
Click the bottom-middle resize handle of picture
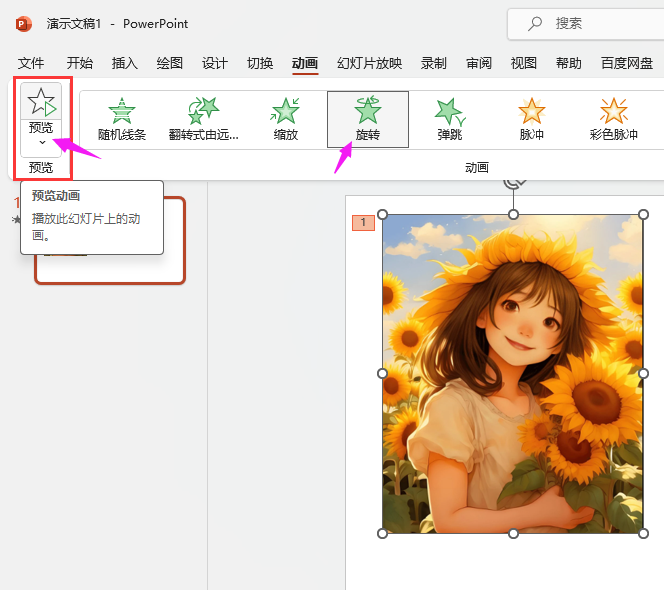tap(513, 534)
